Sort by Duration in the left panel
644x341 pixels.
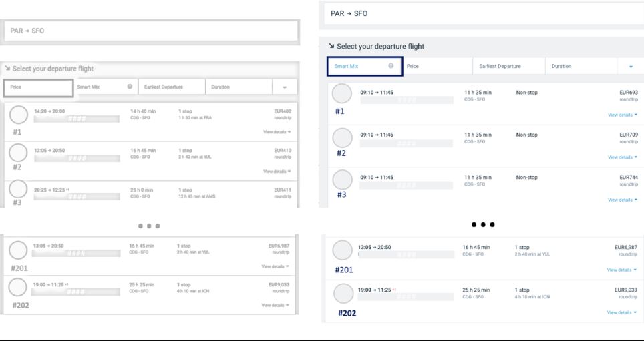238,87
